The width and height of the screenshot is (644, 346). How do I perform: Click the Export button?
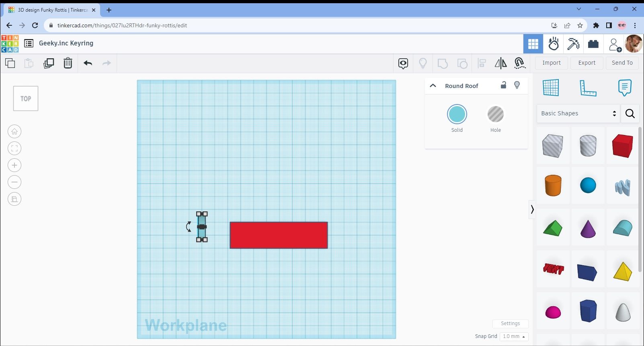click(x=587, y=63)
